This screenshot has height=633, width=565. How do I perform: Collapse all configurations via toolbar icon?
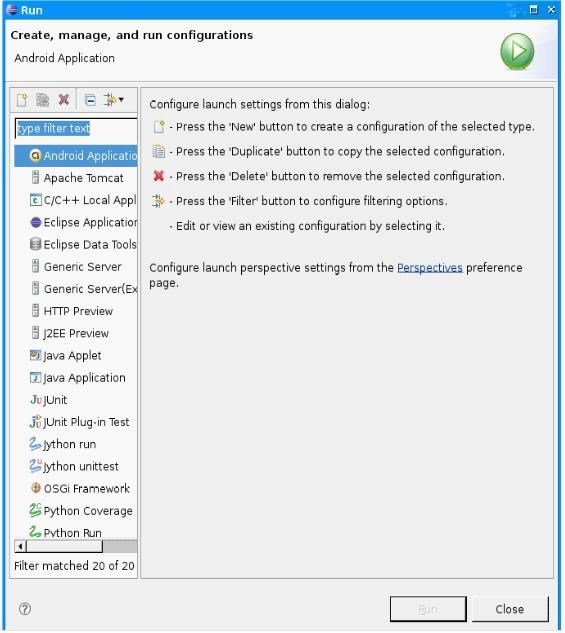pyautogui.click(x=90, y=100)
